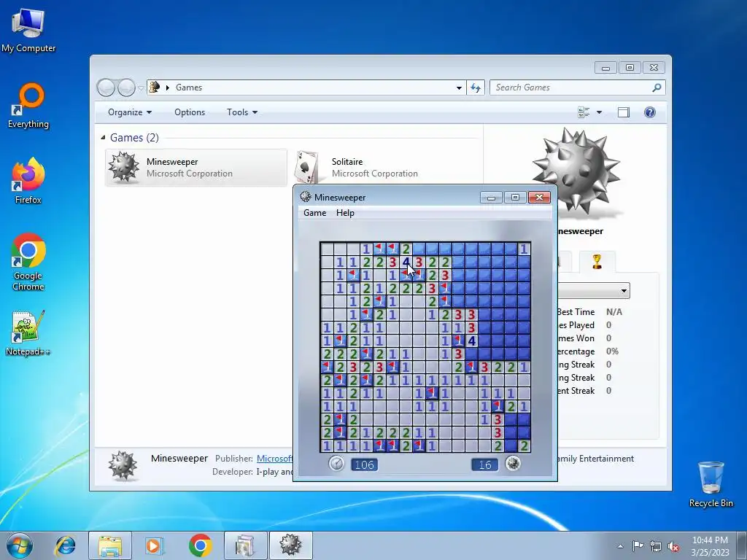747x560 pixels.
Task: Close the Games Explorer window
Action: coord(654,68)
